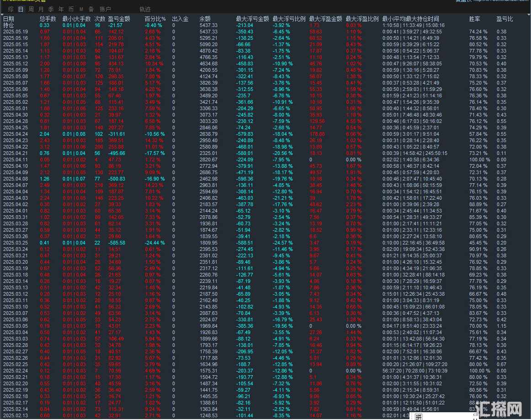Select the 2025.02.17 date row

16,403
